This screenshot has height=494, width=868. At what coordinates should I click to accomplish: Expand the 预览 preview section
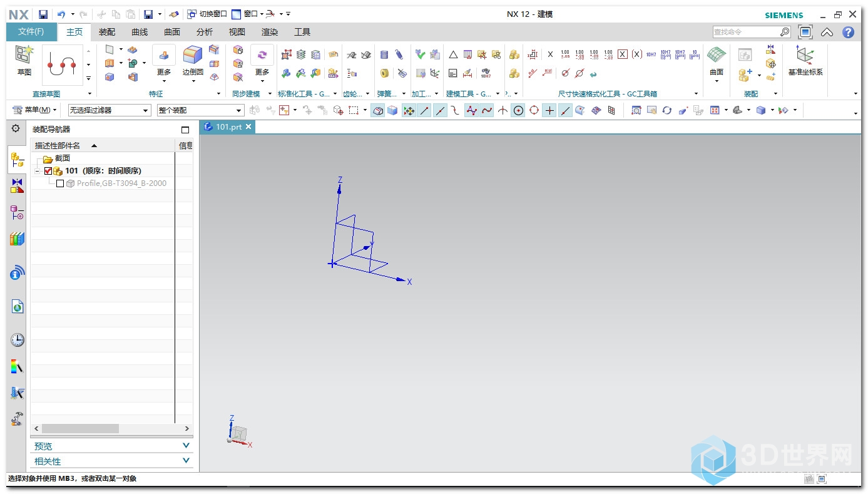click(112, 446)
